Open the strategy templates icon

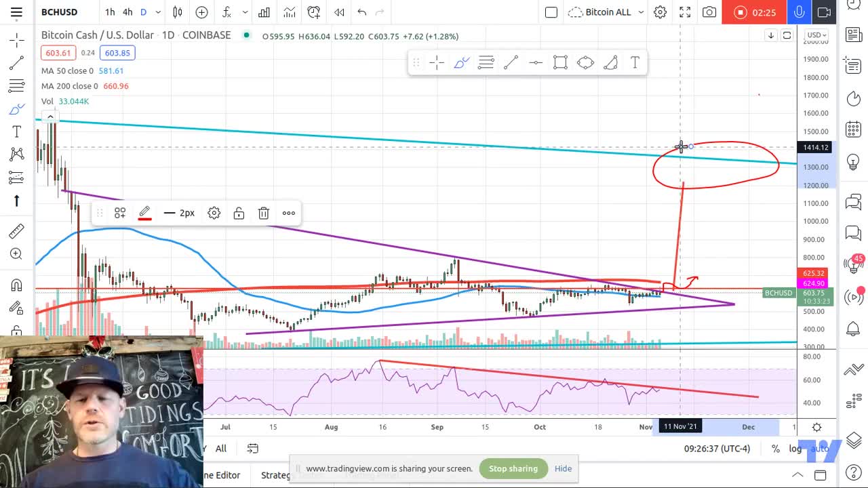(290, 12)
